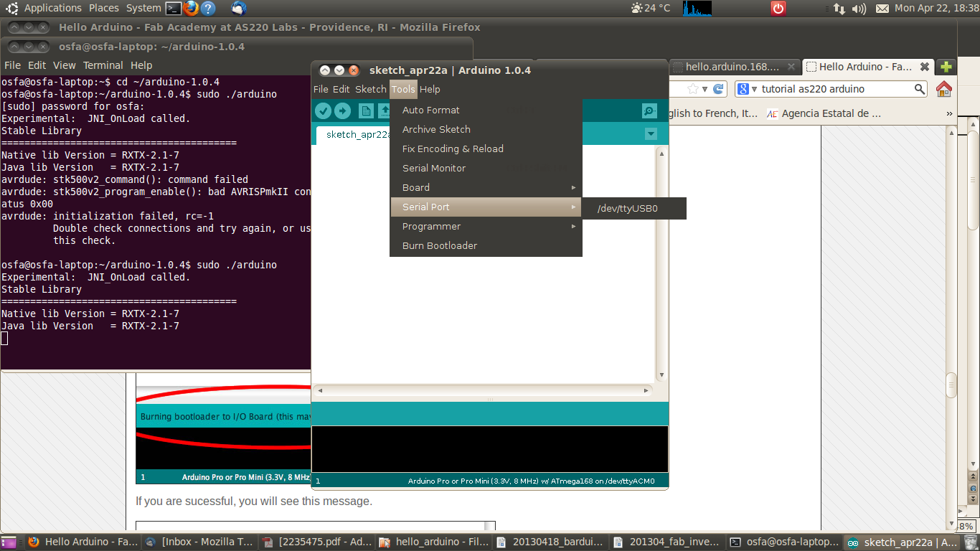Click in the Firefox search field
Screen dimensions: 980x551
tap(835, 89)
